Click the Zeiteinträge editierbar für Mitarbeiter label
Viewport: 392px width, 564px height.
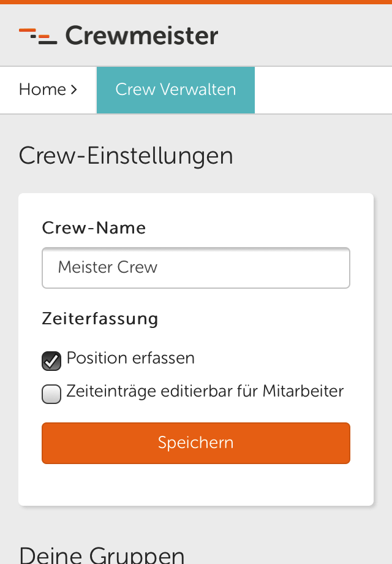click(205, 391)
